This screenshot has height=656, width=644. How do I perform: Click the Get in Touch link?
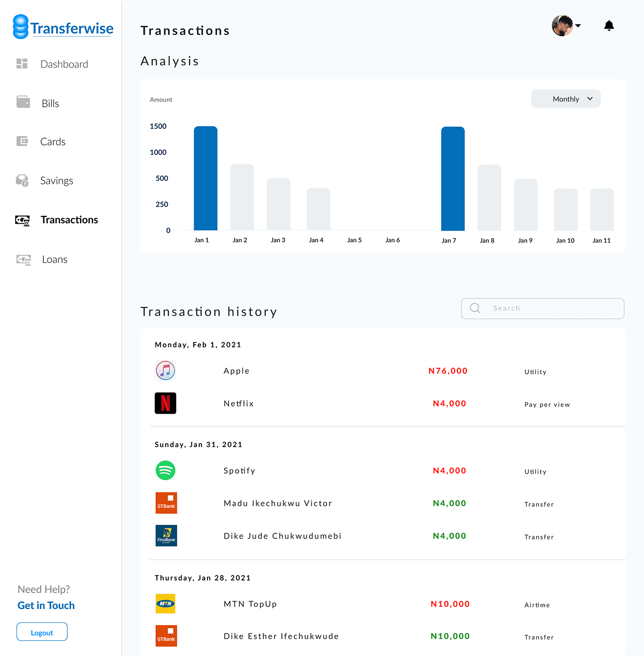46,605
